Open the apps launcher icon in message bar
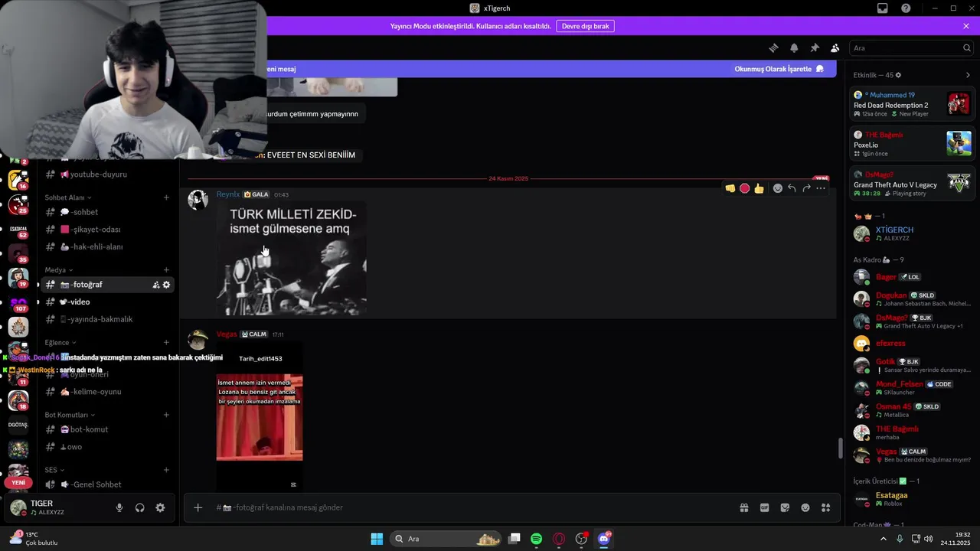This screenshot has height=551, width=980. click(825, 507)
